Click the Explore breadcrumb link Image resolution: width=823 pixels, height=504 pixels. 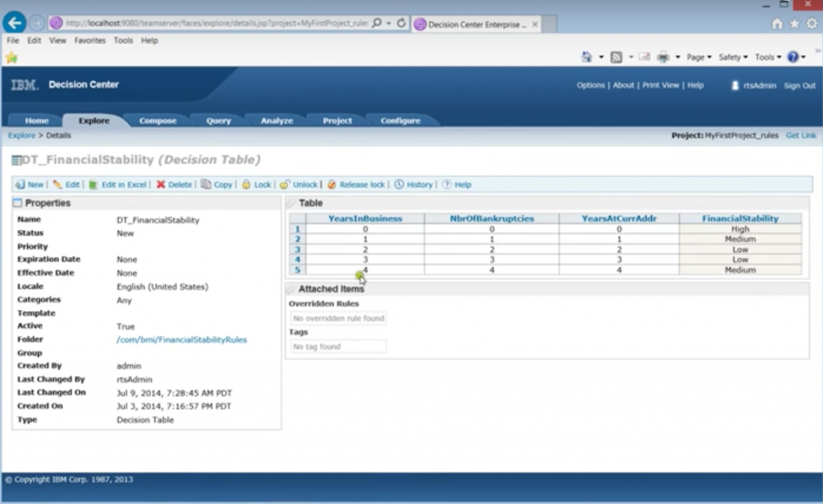(22, 136)
